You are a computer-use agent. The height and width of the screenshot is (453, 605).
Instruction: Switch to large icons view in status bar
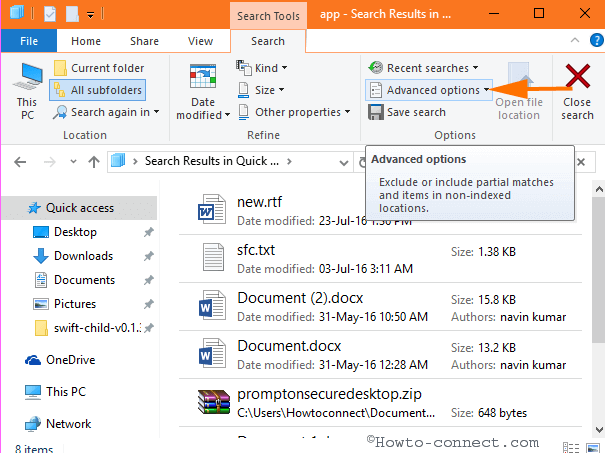click(593, 448)
